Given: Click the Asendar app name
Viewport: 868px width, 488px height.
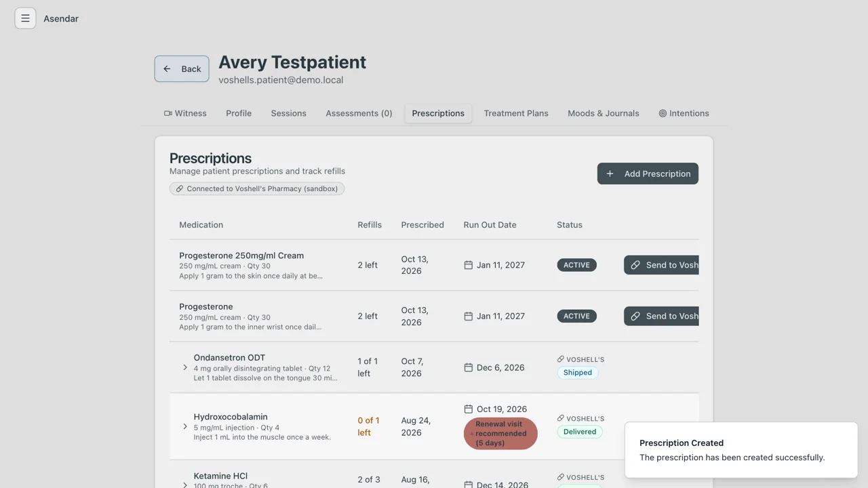Looking at the screenshot, I should (x=61, y=18).
